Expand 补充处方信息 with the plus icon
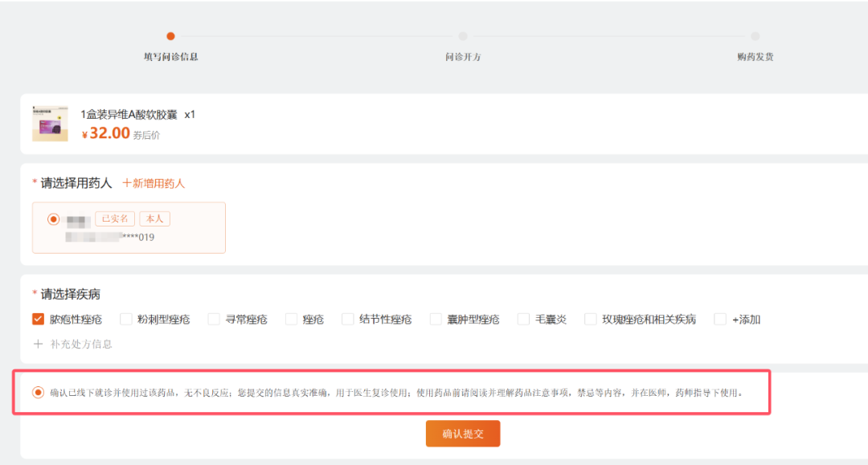The image size is (868, 465). click(x=38, y=344)
